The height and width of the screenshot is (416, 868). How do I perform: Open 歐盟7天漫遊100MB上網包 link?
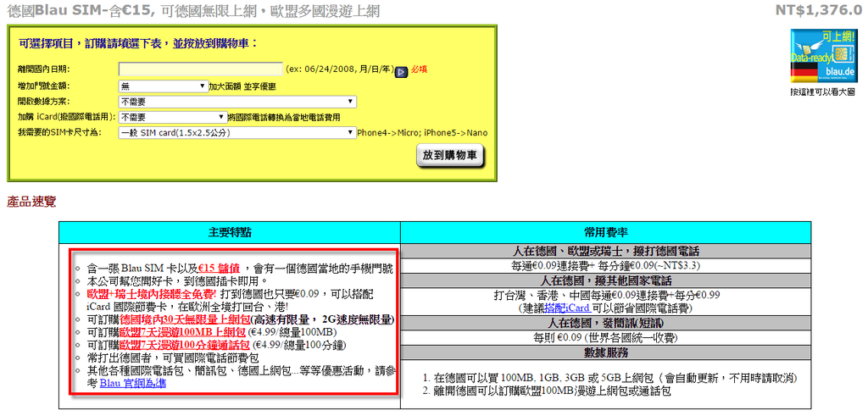(x=182, y=332)
